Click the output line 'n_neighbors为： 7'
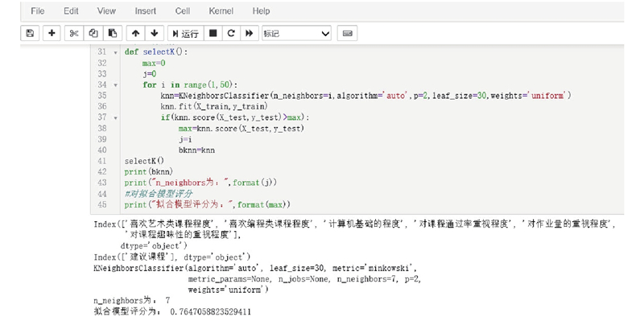Screen dimensions: 644x321 [x=132, y=300]
